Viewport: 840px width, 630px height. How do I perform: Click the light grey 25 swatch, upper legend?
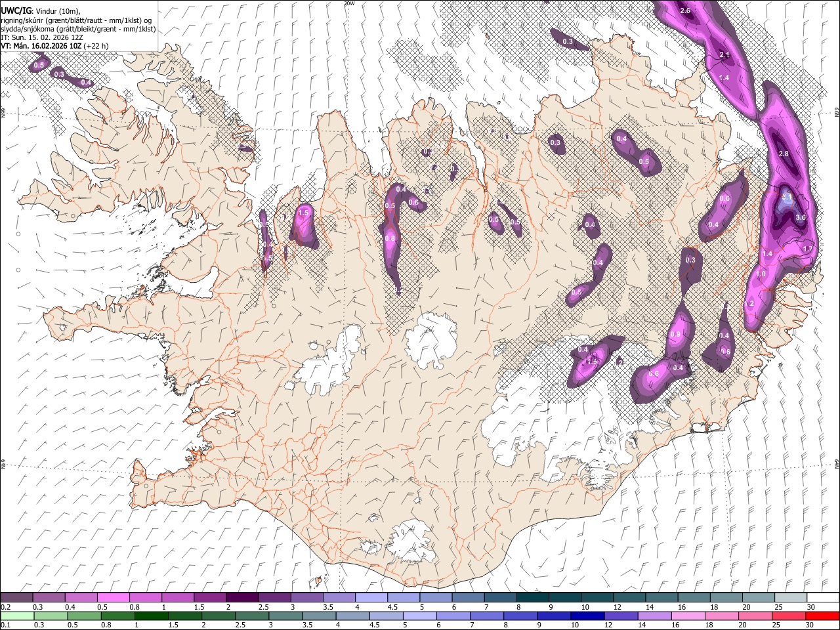[x=790, y=597]
